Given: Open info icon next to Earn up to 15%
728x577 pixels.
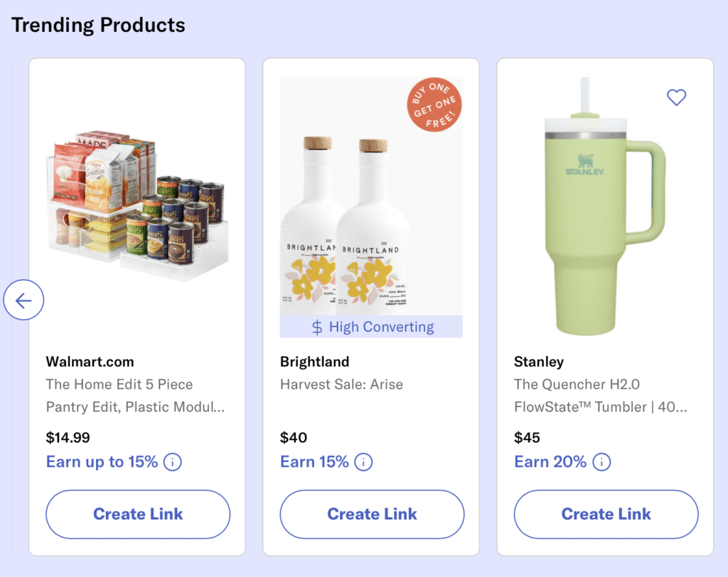Looking at the screenshot, I should [x=173, y=463].
